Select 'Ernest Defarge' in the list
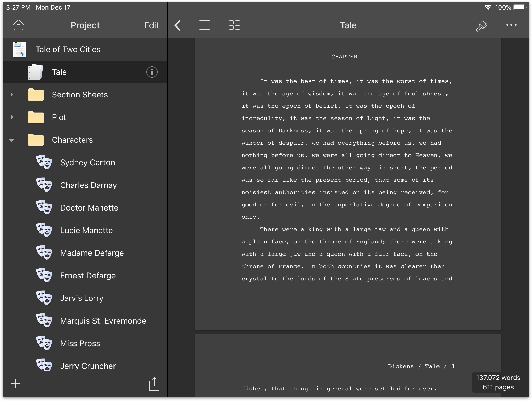Screen dimensions: 532x401 pos(88,276)
